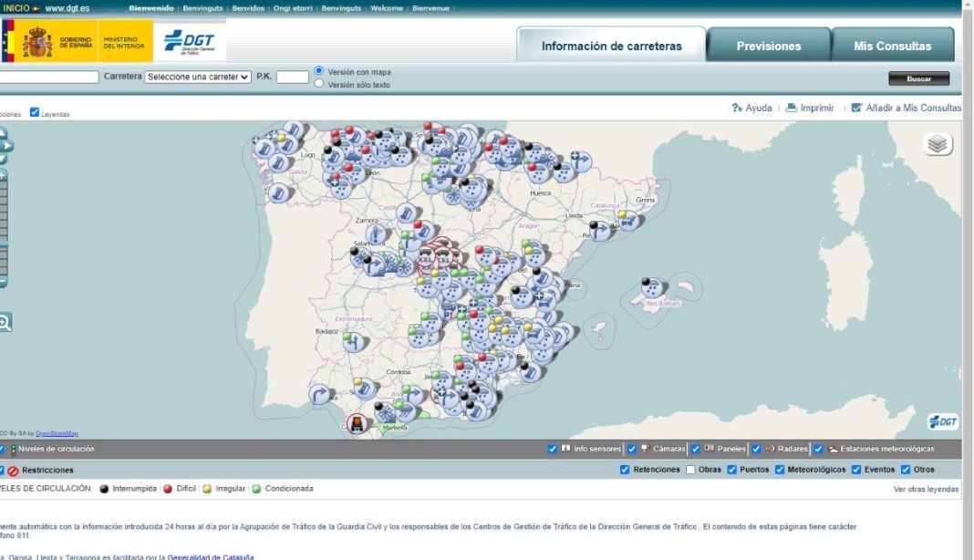974x560 pixels.
Task: Open the map layers switcher icon
Action: point(938,144)
